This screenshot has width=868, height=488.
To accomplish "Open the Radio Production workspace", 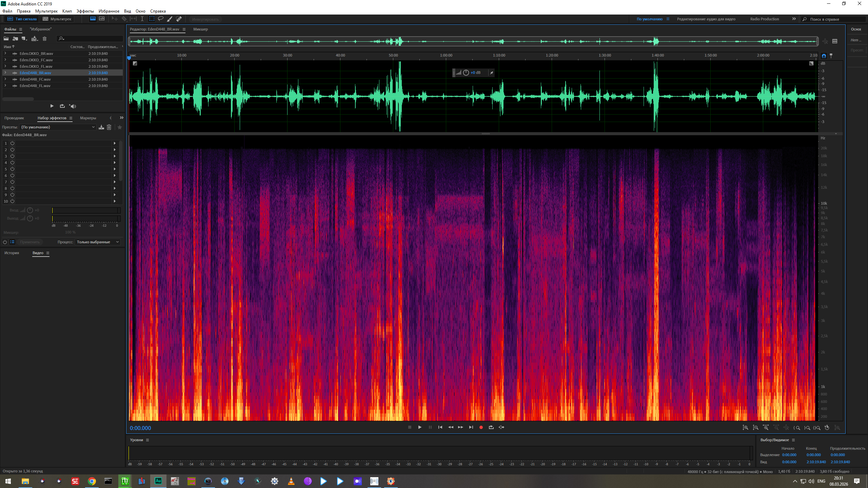I will 764,19.
